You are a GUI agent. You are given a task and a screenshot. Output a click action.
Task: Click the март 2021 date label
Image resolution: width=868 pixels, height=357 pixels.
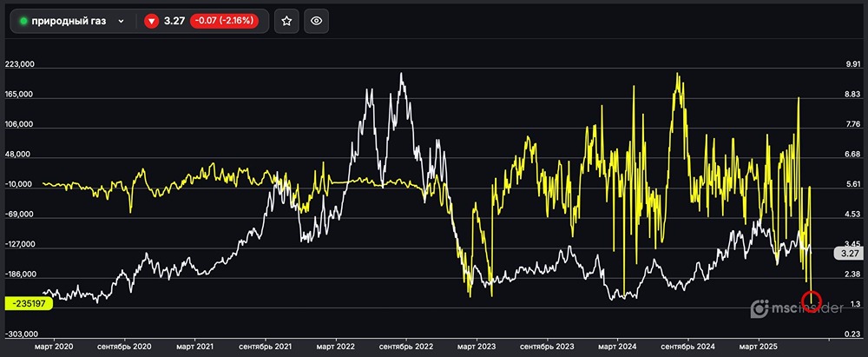194,347
